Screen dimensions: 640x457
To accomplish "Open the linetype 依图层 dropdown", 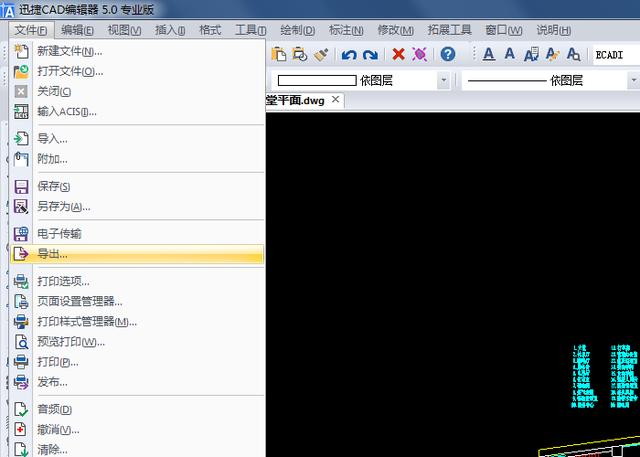I will pyautogui.click(x=633, y=80).
